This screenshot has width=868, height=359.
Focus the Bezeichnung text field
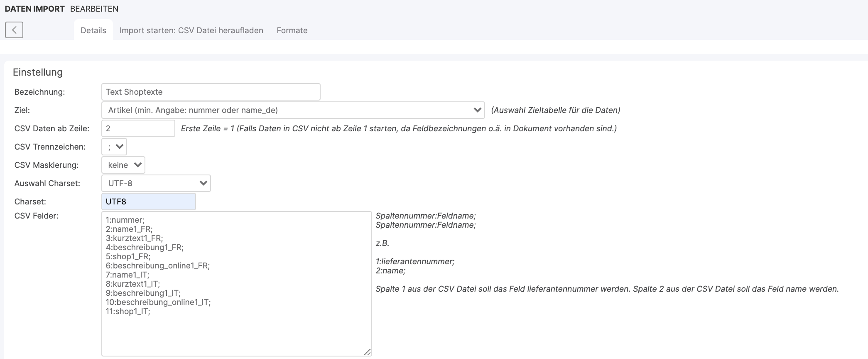click(211, 92)
